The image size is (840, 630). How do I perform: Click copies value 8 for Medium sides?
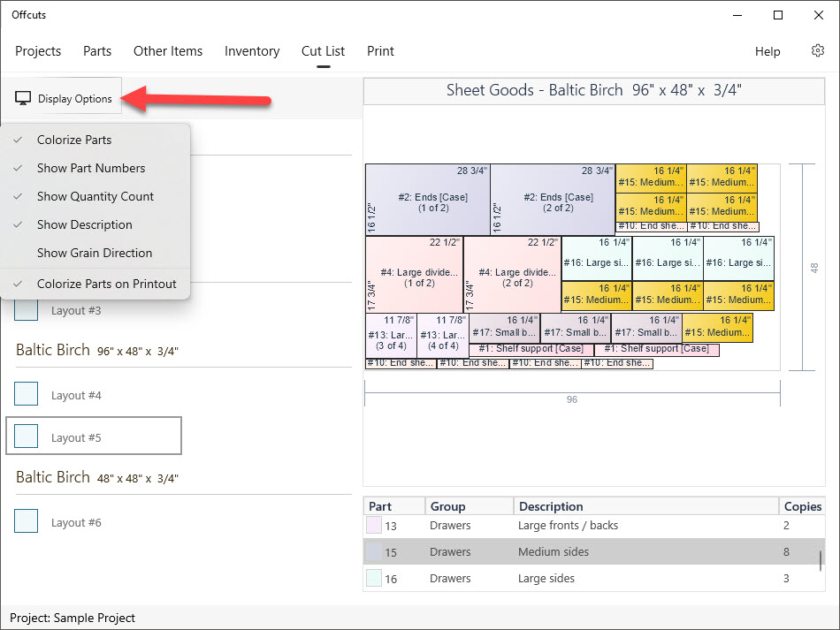(x=786, y=552)
